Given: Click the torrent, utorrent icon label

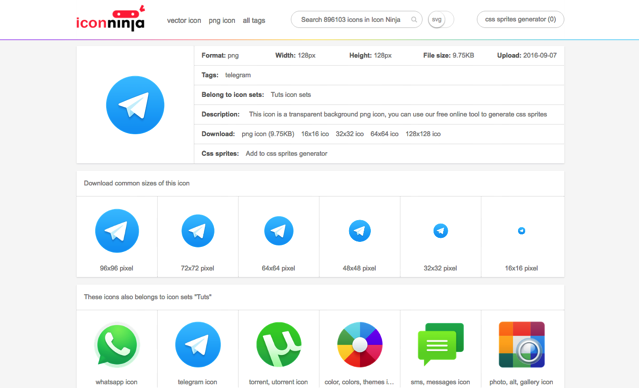Looking at the screenshot, I should click(278, 382).
